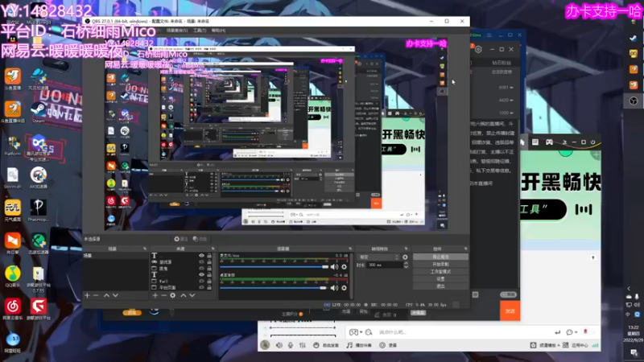This screenshot has width=644, height=362.
Task: Toggle visibility of the 抓鬼 source
Action: tap(201, 269)
